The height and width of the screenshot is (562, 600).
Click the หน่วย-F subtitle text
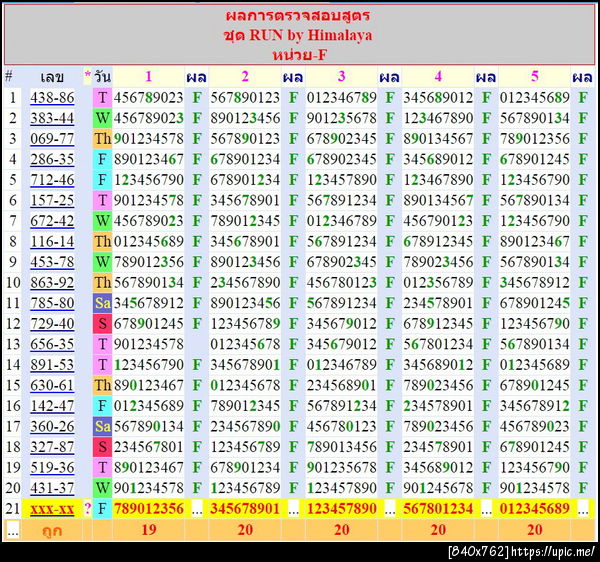coord(300,55)
